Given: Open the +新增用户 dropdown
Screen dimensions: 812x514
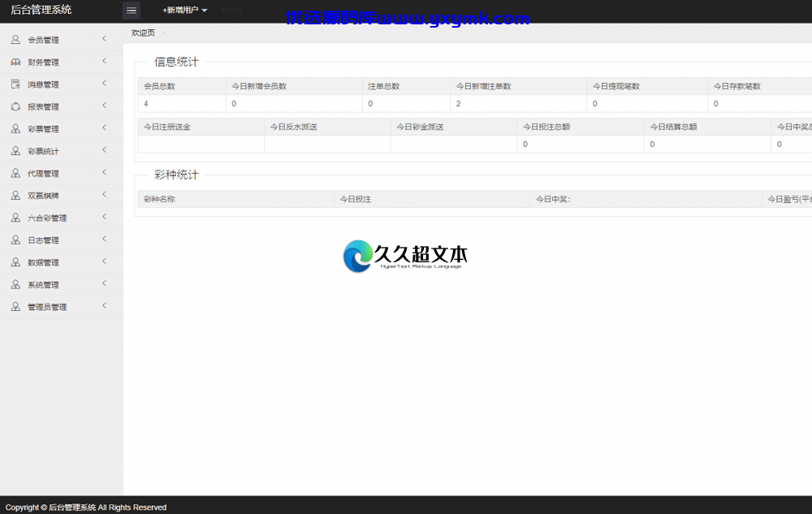Looking at the screenshot, I should (x=185, y=11).
